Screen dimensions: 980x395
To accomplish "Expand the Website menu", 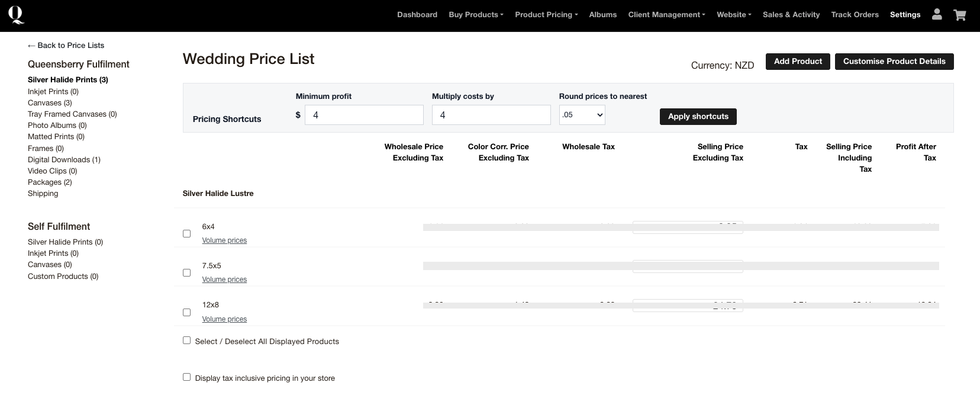I will (734, 15).
